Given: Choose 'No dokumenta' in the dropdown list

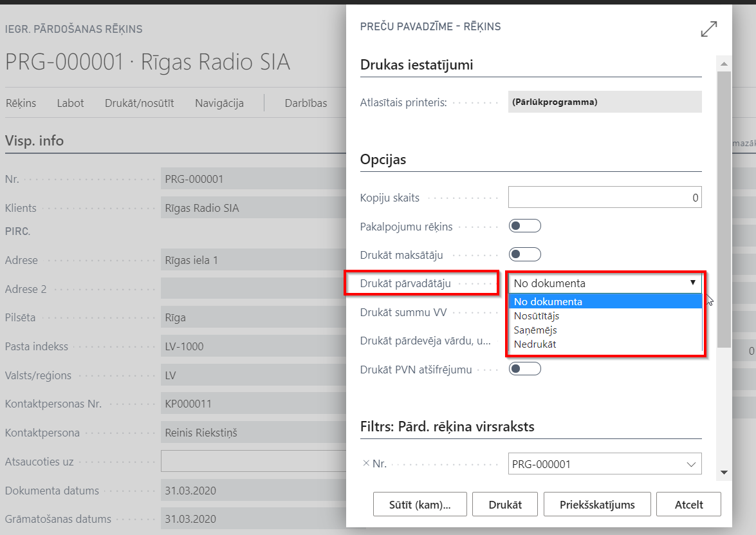Looking at the screenshot, I should (x=605, y=301).
